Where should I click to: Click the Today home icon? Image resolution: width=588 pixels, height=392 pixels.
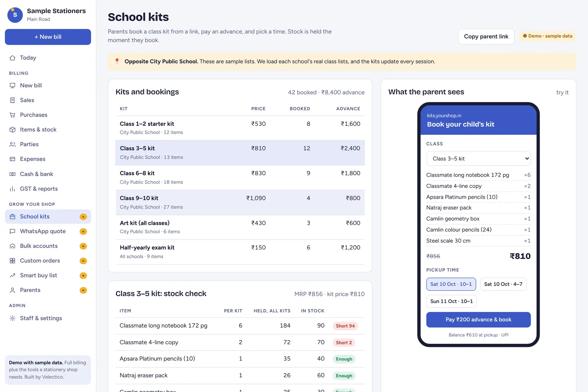(12, 58)
